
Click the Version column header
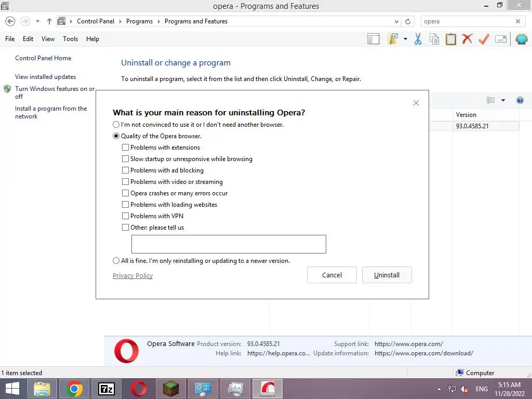click(x=486, y=115)
